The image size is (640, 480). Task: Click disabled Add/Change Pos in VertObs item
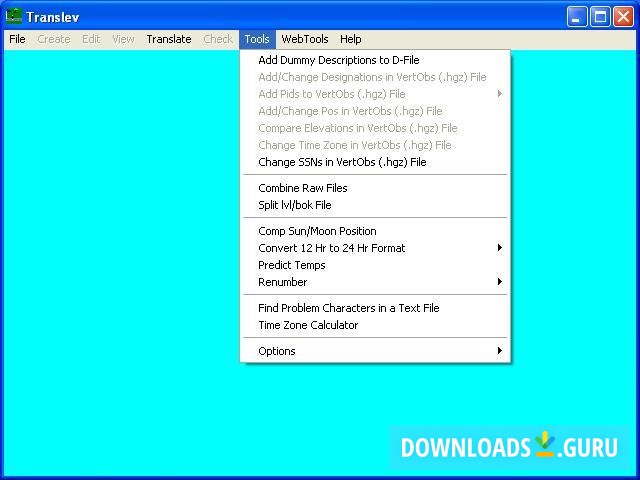pyautogui.click(x=375, y=111)
